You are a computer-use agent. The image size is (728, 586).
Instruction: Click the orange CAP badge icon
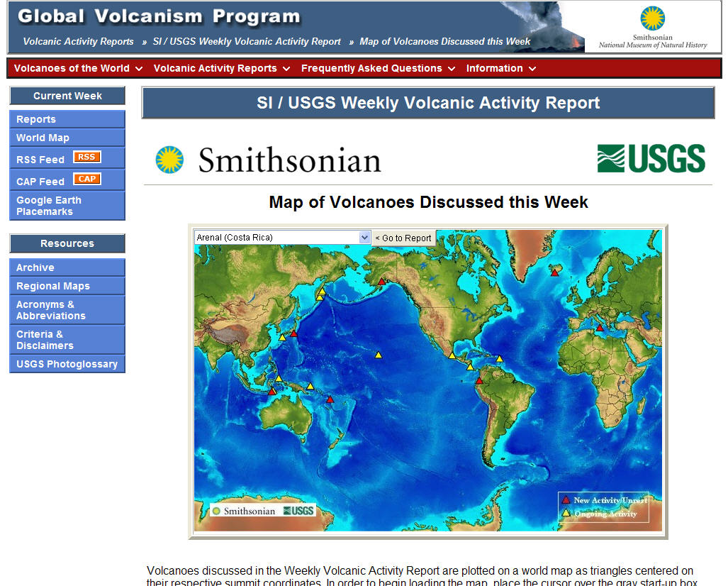click(86, 179)
